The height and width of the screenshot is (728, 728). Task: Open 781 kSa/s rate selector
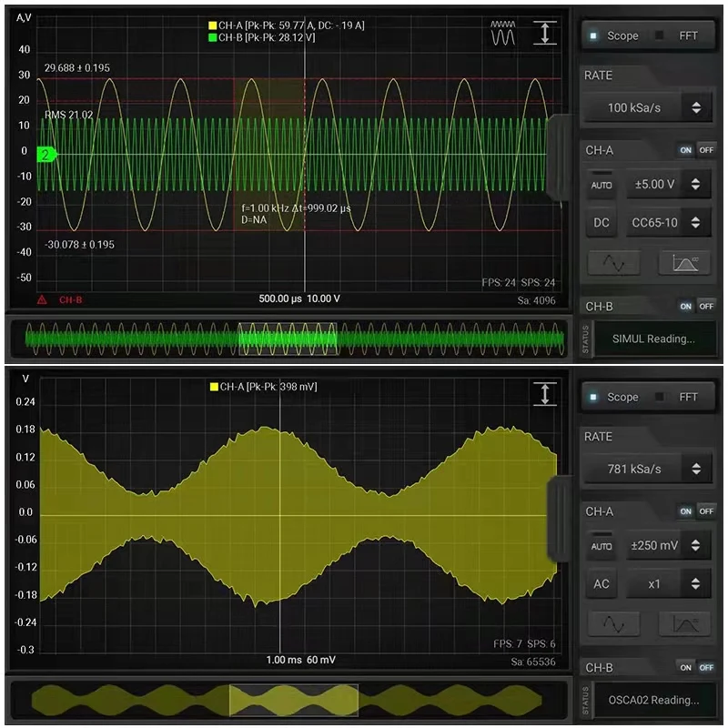pos(647,469)
